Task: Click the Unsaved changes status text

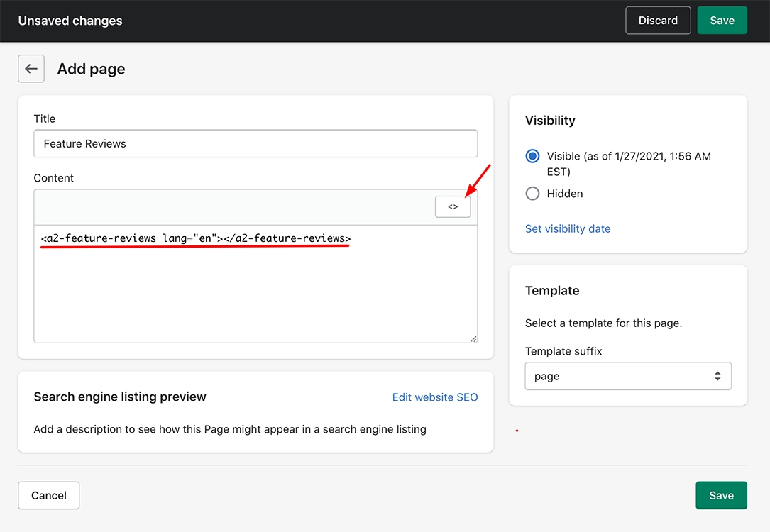Action: [70, 21]
